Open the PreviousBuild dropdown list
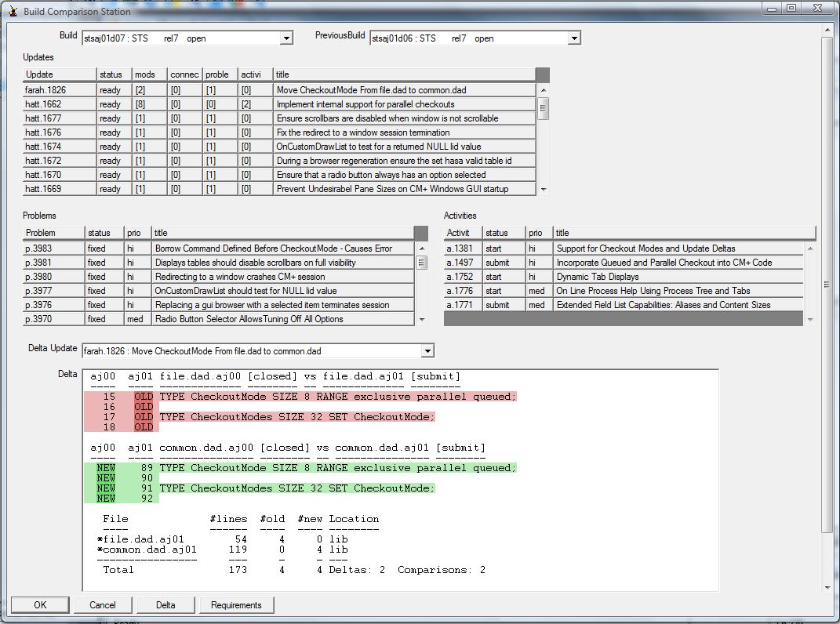This screenshot has width=840, height=624. coord(574,38)
